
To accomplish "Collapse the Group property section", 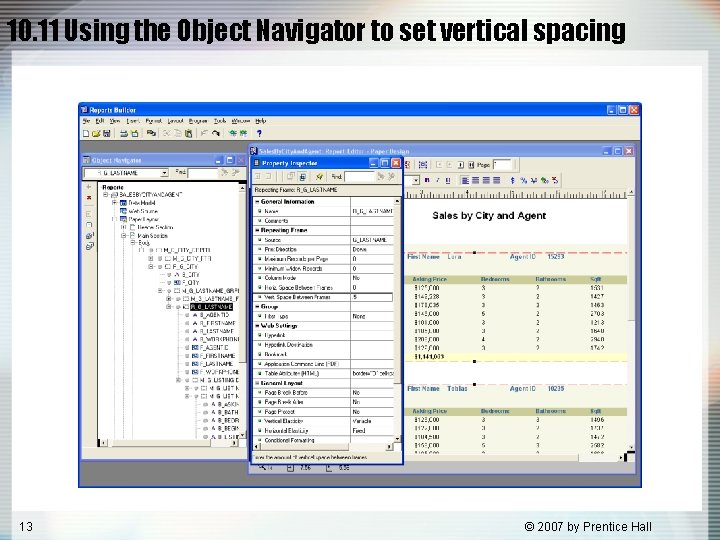I will tap(257, 306).
